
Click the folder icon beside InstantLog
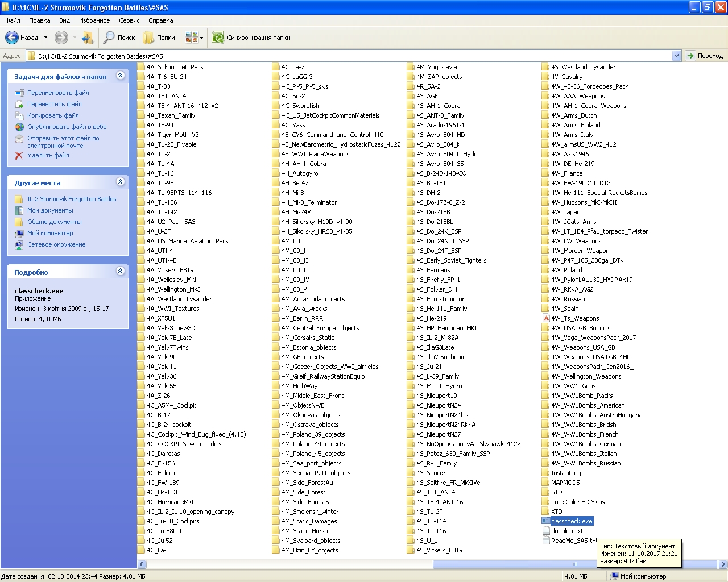click(546, 473)
